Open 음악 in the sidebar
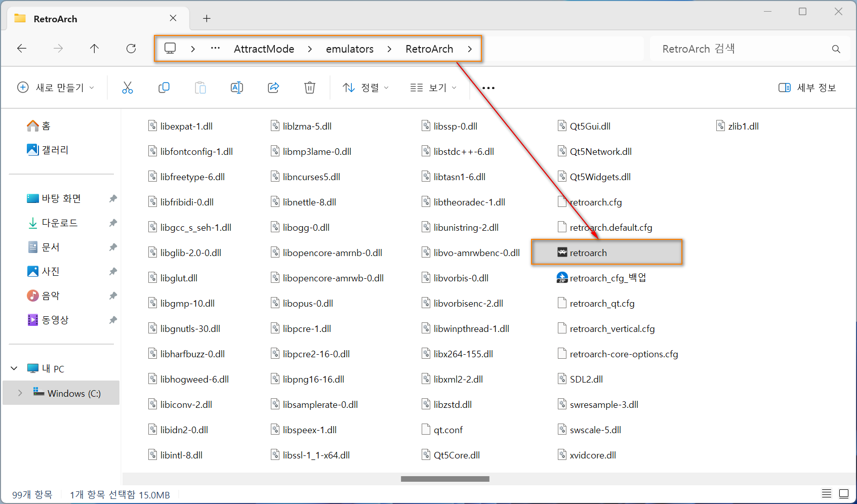The width and height of the screenshot is (857, 504). point(44,296)
